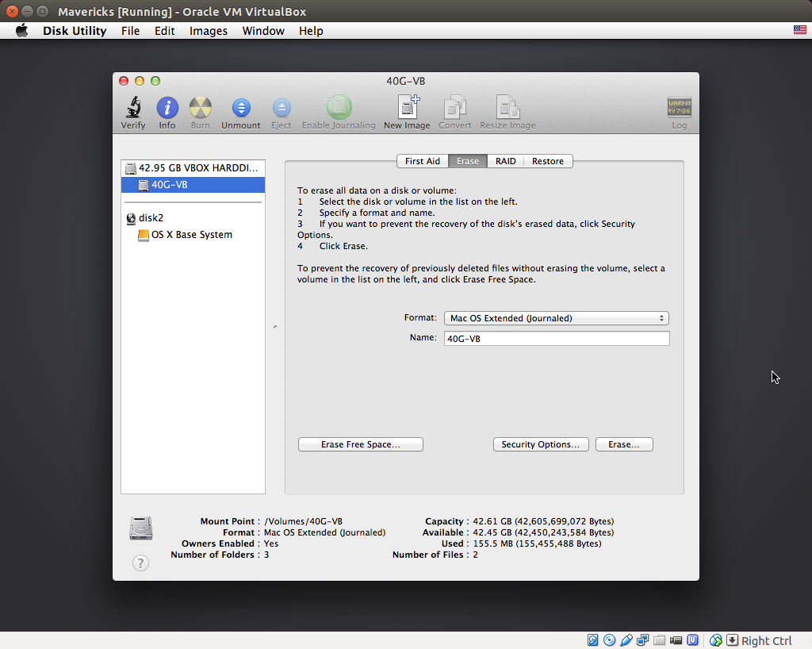Image resolution: width=812 pixels, height=649 pixels.
Task: Click VirtualBox USB device indicator
Action: coord(626,640)
